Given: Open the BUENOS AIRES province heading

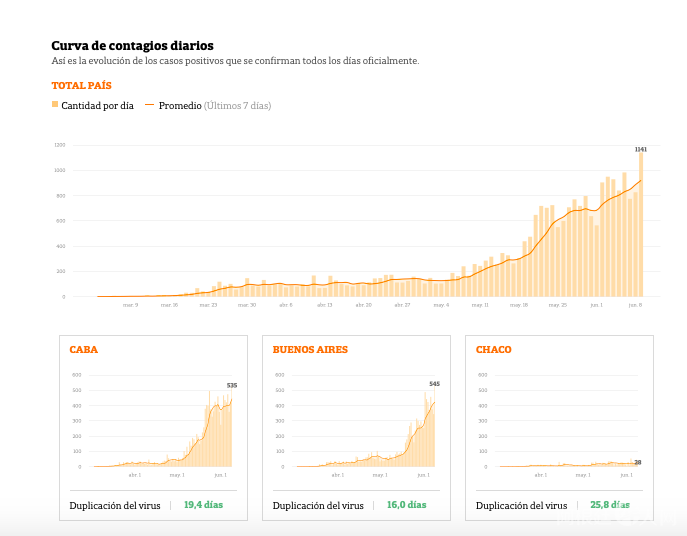Looking at the screenshot, I should pos(310,350).
